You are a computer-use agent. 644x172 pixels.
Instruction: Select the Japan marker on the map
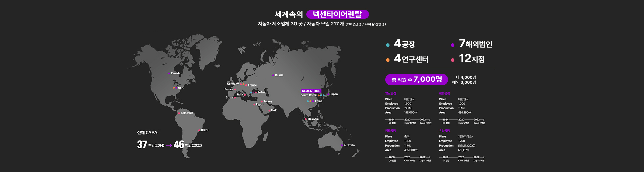point(328,94)
